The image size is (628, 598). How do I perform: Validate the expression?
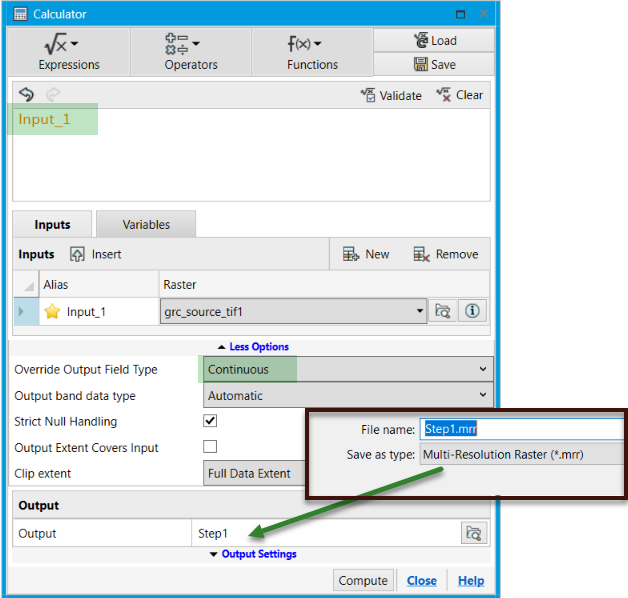click(x=391, y=95)
